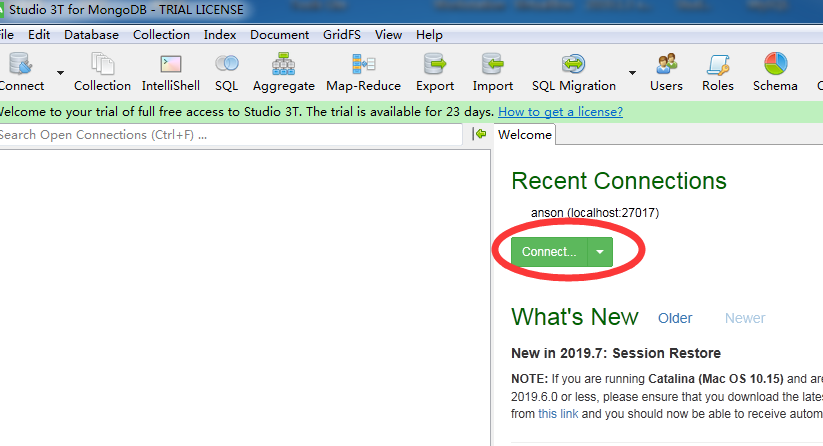Open the Document menu
The width and height of the screenshot is (823, 446).
[x=279, y=35]
